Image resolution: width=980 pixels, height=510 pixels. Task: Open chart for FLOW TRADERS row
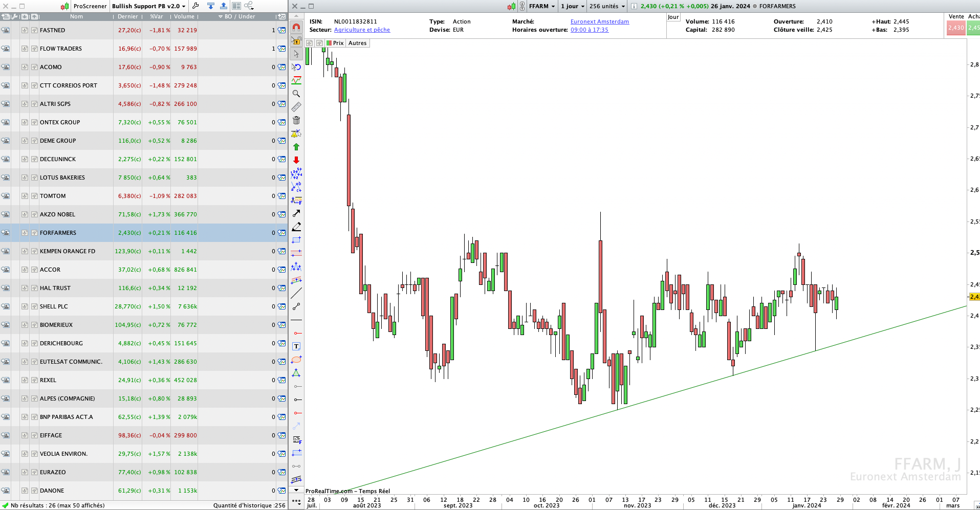pos(282,49)
